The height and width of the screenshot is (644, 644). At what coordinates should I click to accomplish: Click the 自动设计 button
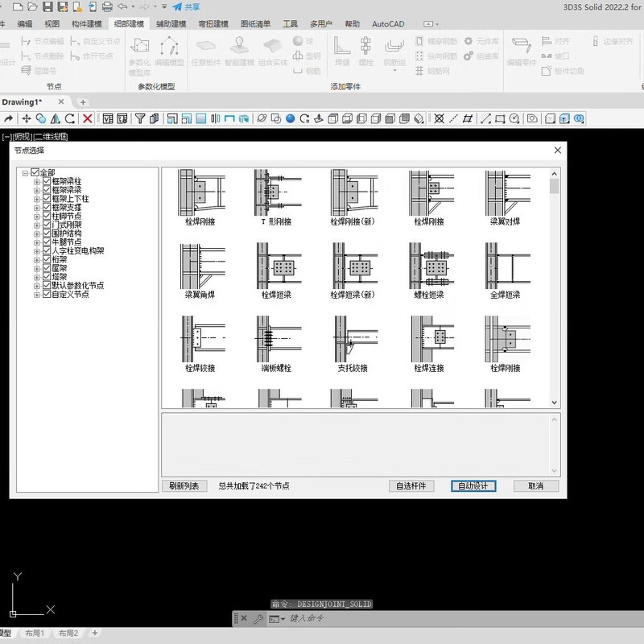[473, 486]
